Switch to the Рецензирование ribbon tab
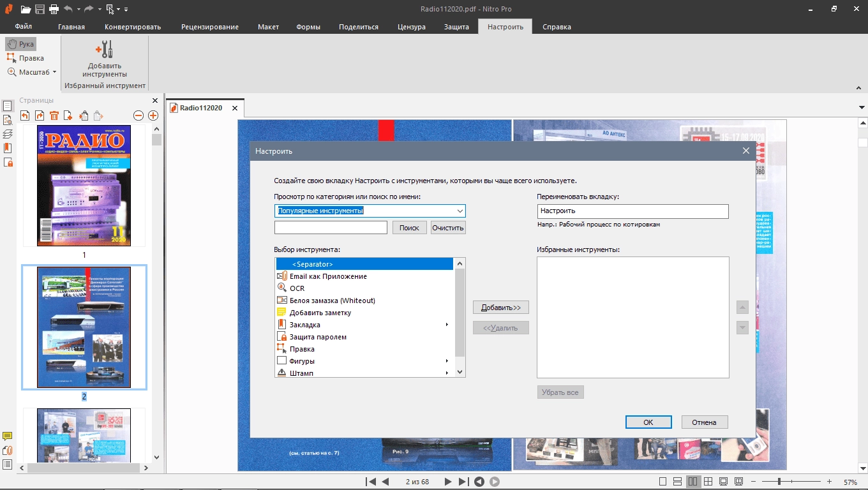The image size is (868, 490). pos(210,27)
